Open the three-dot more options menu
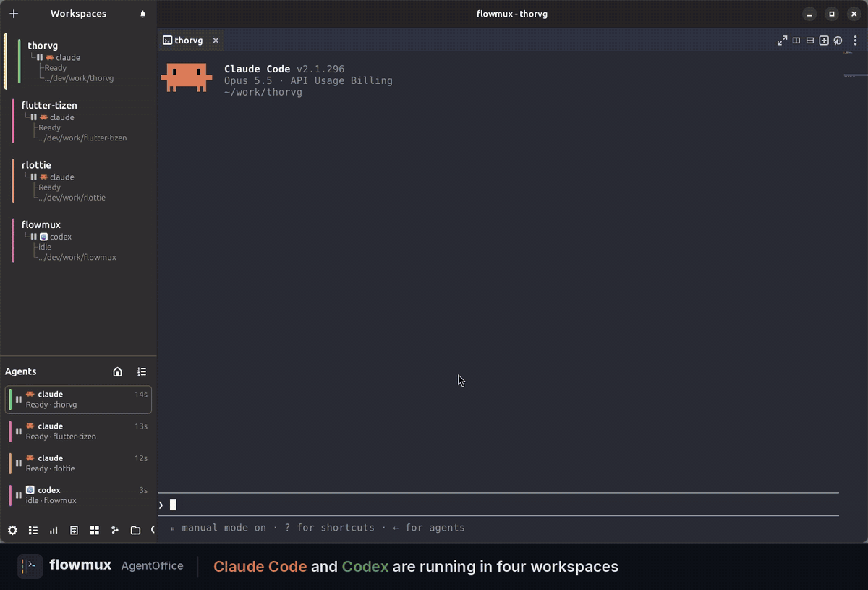This screenshot has width=868, height=590. click(x=855, y=41)
